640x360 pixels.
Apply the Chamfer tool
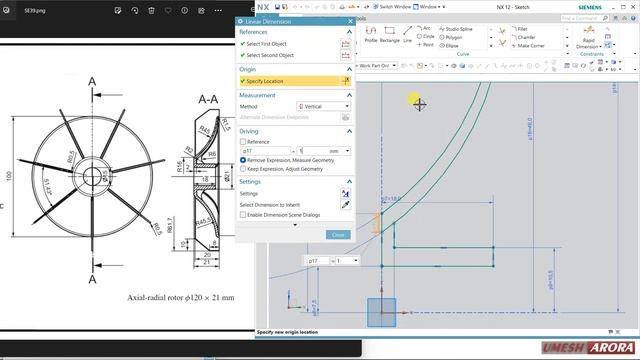pos(523,37)
